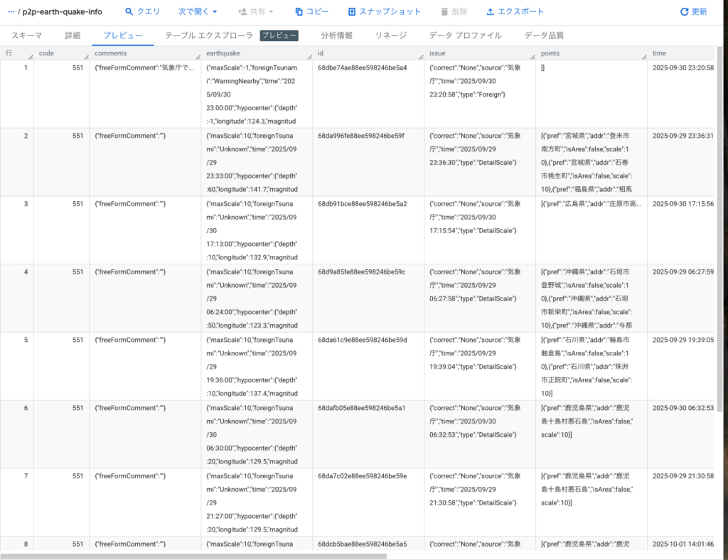Screen dimensions: 728x560
Task: Click the スナップショット (Snapshot) icon
Action: (352, 12)
